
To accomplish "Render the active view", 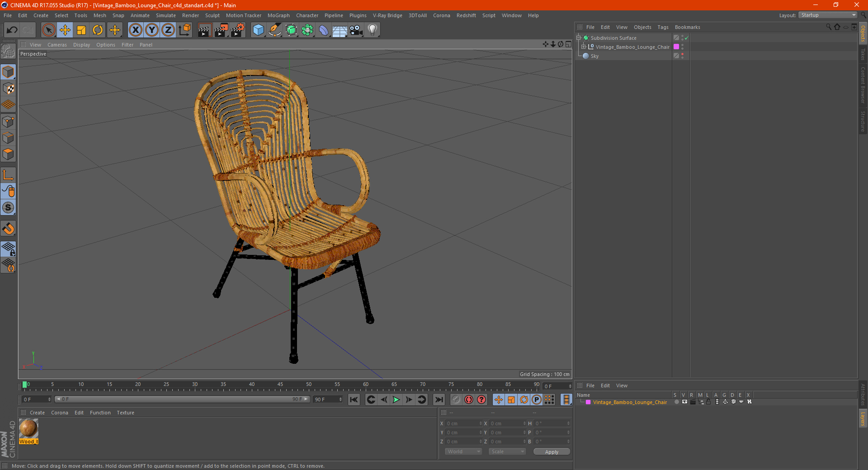I will click(204, 30).
